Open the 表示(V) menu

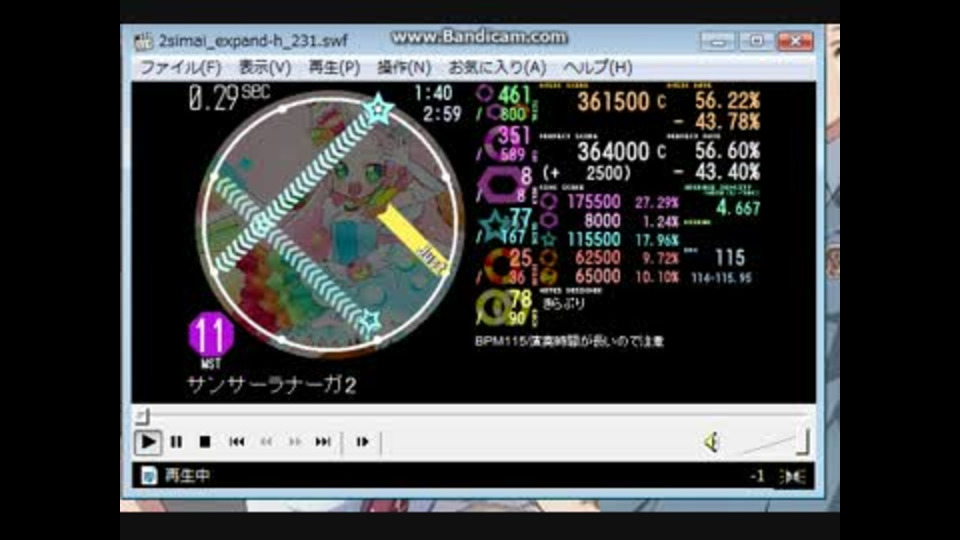[x=264, y=67]
